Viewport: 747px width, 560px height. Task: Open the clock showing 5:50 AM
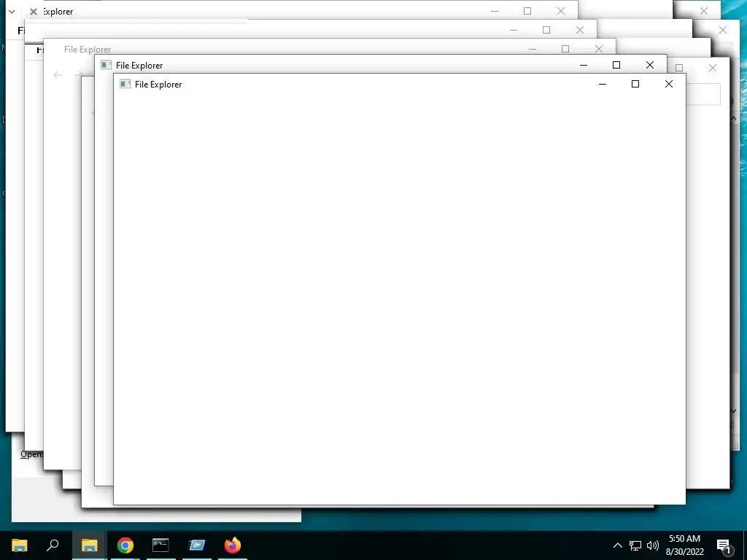coord(684,545)
